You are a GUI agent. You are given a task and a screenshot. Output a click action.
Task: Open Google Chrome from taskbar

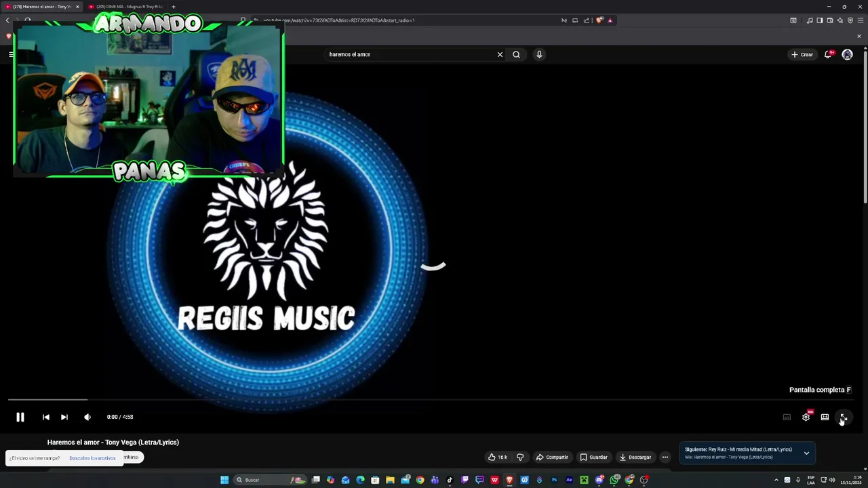coord(420,480)
